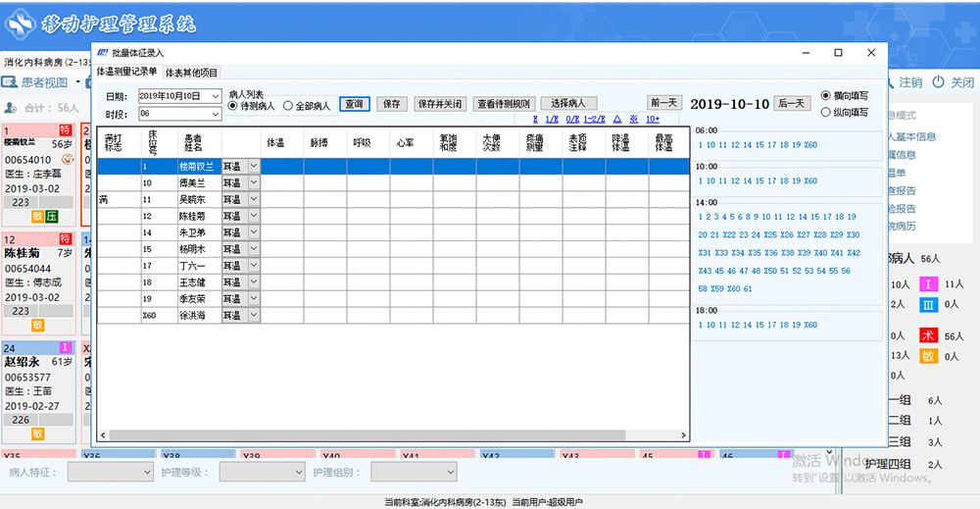Open 赵绍永 patient card
This screenshot has width=980, height=509.
[x=39, y=391]
